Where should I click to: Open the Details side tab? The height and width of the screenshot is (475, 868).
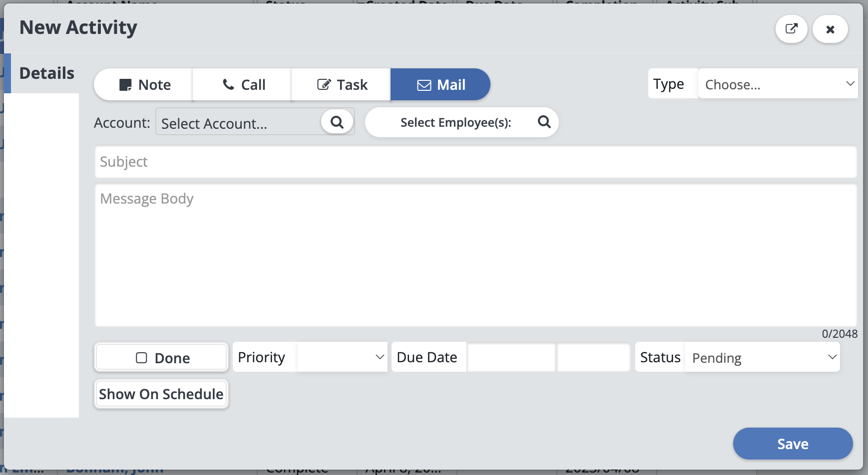tap(46, 73)
